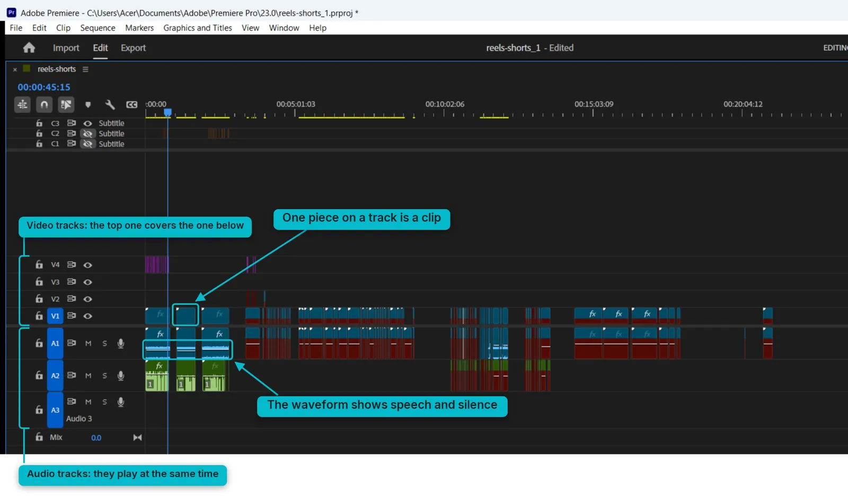The width and height of the screenshot is (848, 504).
Task: Show hidden C2 Subtitle track
Action: (88, 134)
